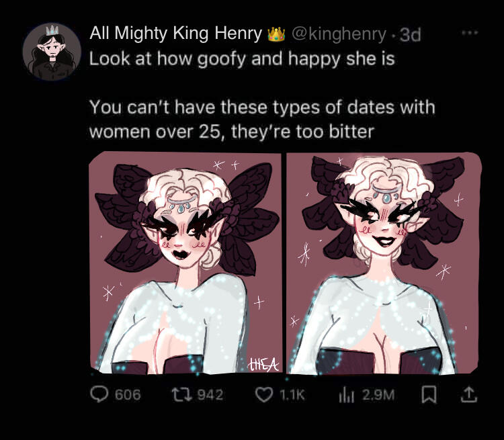
Task: Open King Henry's profile avatar
Action: click(52, 52)
